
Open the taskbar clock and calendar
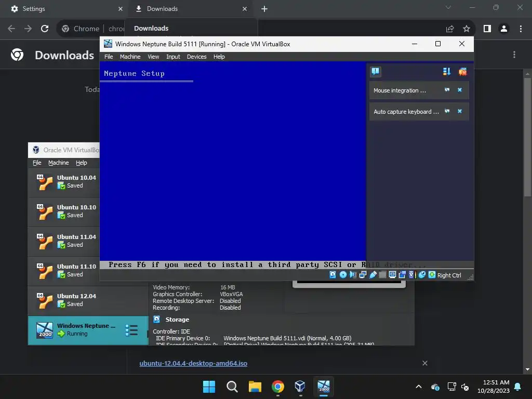(x=494, y=387)
